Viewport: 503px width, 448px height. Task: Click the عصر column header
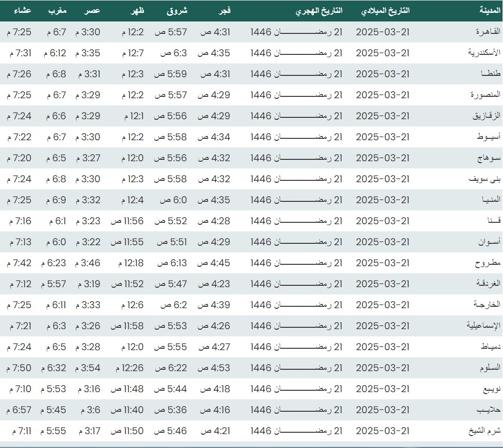click(92, 10)
